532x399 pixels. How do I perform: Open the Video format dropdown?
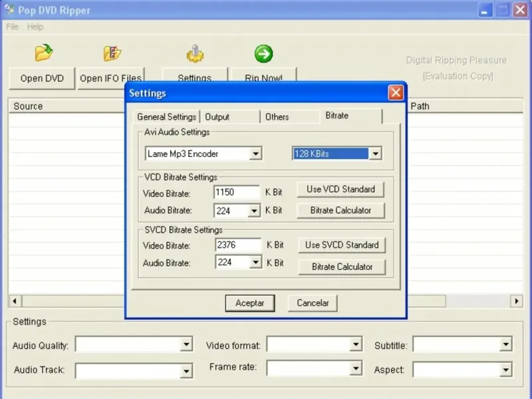coord(356,344)
